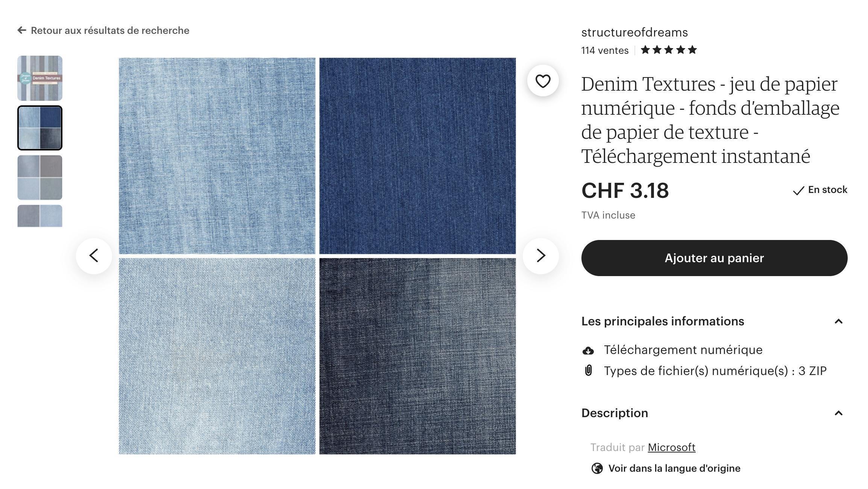This screenshot has width=868, height=489.
Task: Click the paperclip file type icon
Action: click(x=589, y=371)
